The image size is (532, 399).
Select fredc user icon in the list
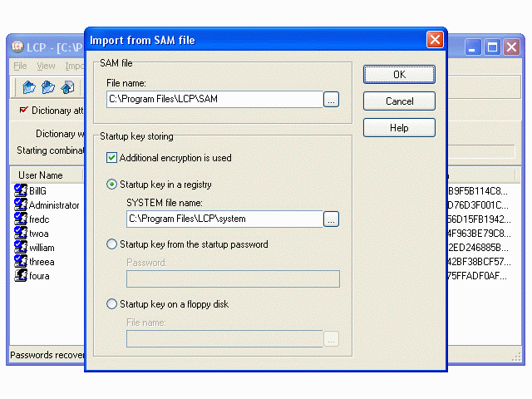[21, 219]
